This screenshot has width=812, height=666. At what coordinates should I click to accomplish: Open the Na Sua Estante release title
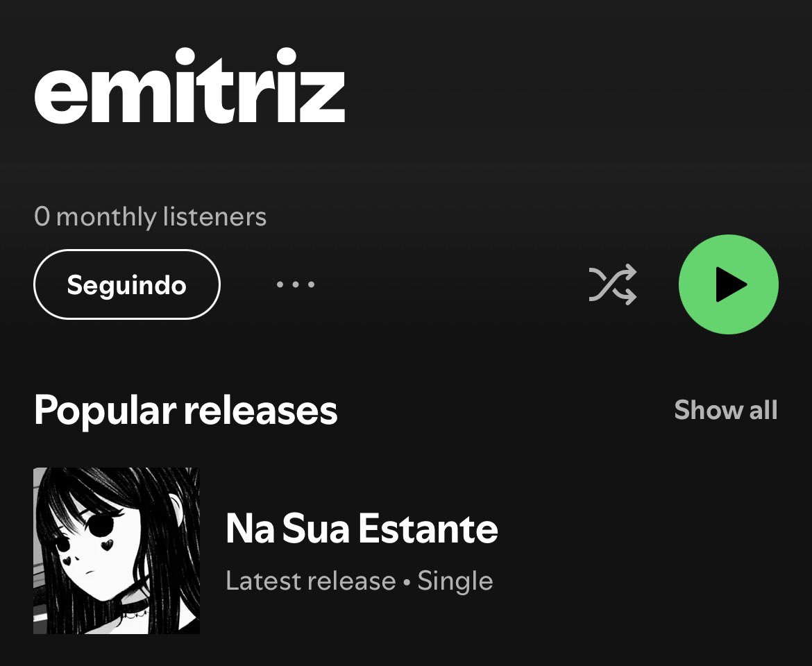pyautogui.click(x=362, y=529)
